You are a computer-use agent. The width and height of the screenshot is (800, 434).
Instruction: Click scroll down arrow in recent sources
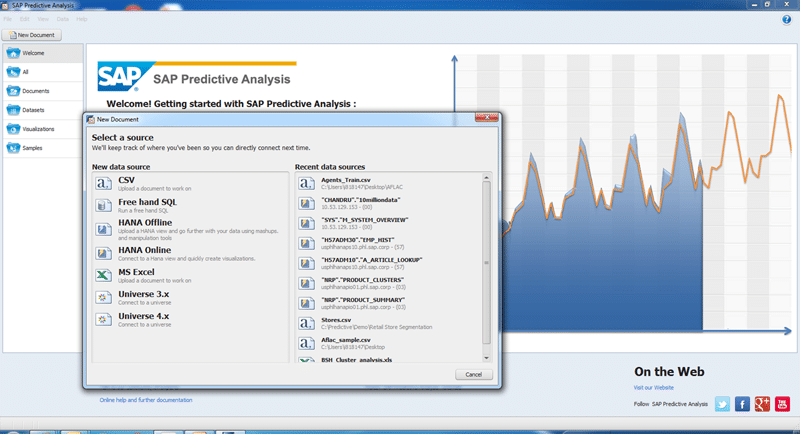pos(486,358)
